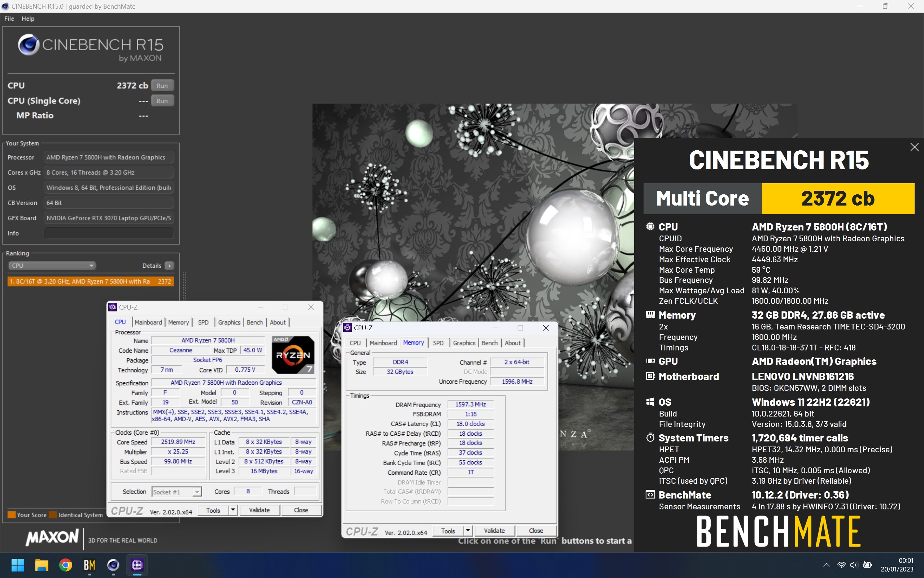Image resolution: width=924 pixels, height=578 pixels.
Task: Open Wi-Fi network tray icon
Action: point(841,565)
